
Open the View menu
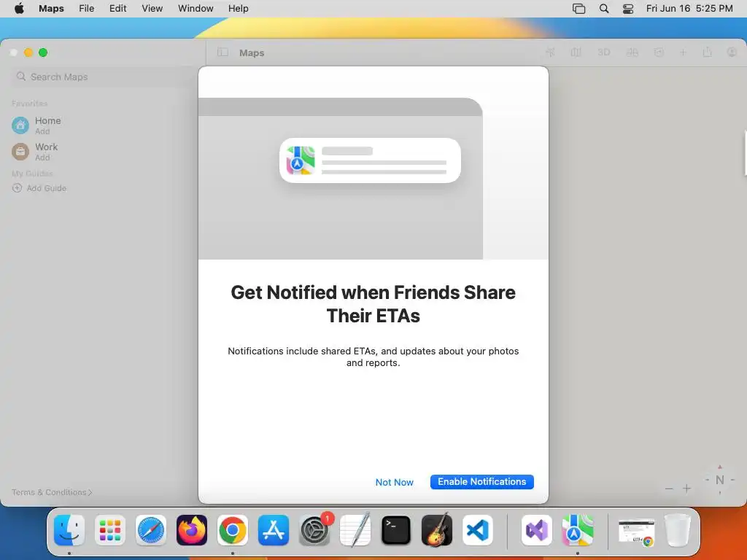pyautogui.click(x=152, y=8)
